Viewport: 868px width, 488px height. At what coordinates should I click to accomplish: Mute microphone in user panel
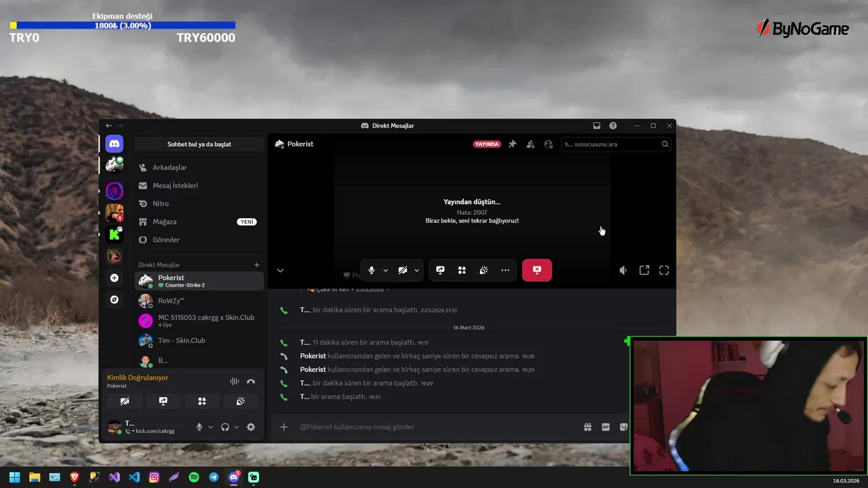(x=199, y=427)
